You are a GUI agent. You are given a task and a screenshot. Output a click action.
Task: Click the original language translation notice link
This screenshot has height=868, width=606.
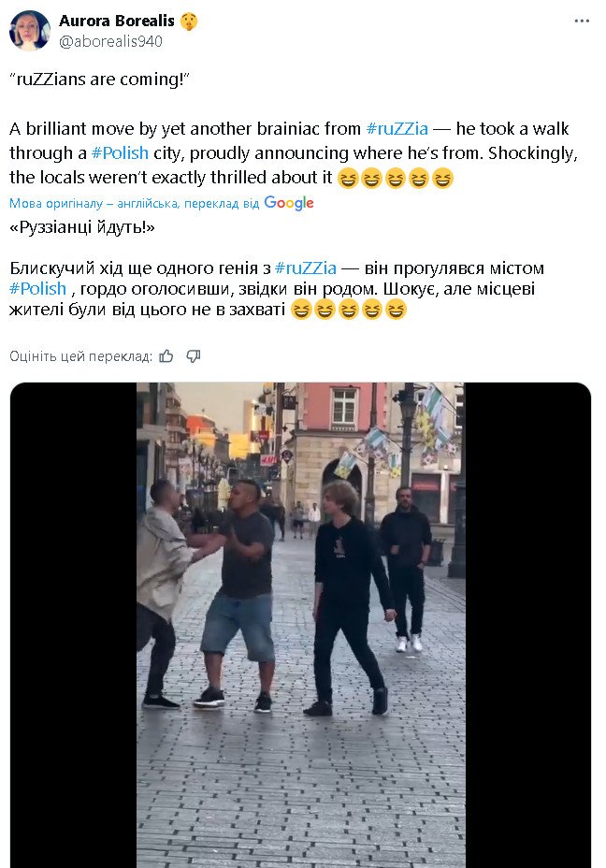[134, 203]
